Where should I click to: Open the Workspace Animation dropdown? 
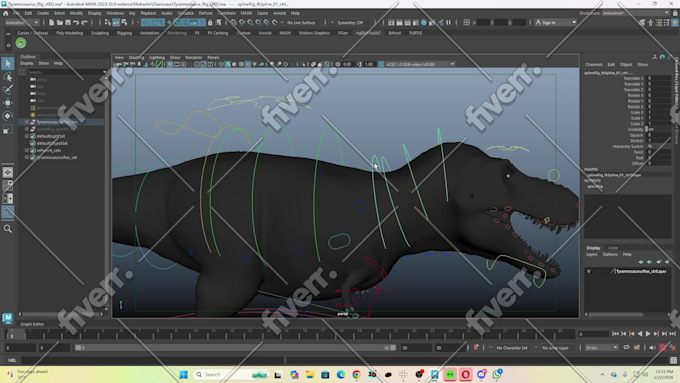(635, 13)
